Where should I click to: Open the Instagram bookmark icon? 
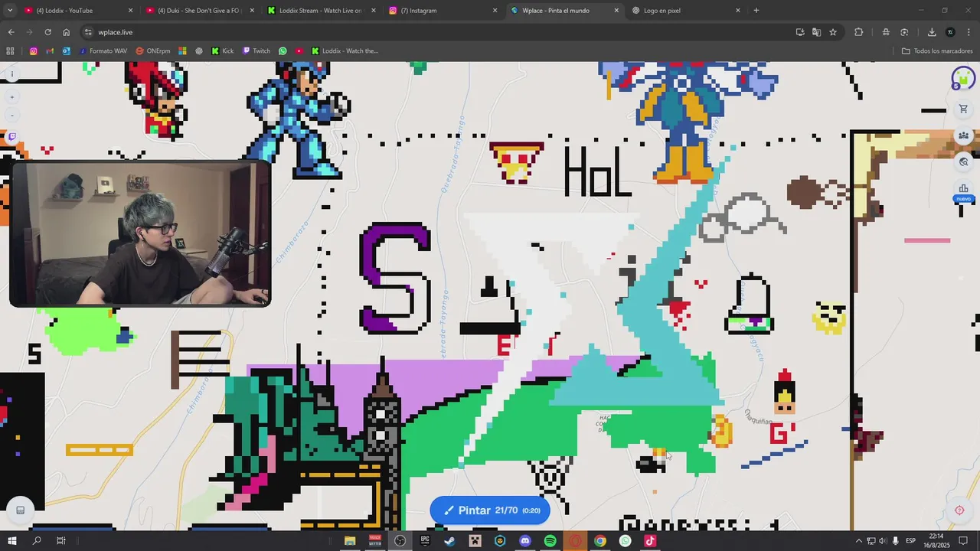pyautogui.click(x=33, y=51)
